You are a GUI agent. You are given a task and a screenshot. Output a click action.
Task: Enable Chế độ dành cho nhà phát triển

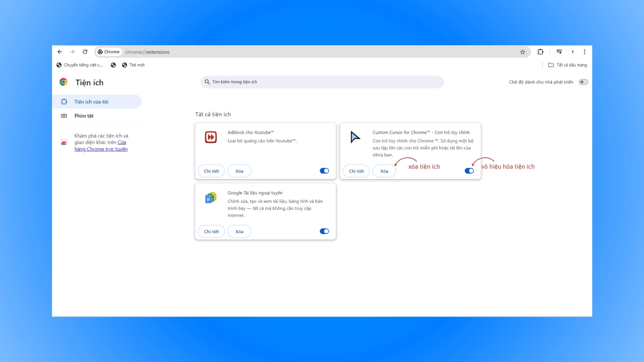[x=583, y=82]
